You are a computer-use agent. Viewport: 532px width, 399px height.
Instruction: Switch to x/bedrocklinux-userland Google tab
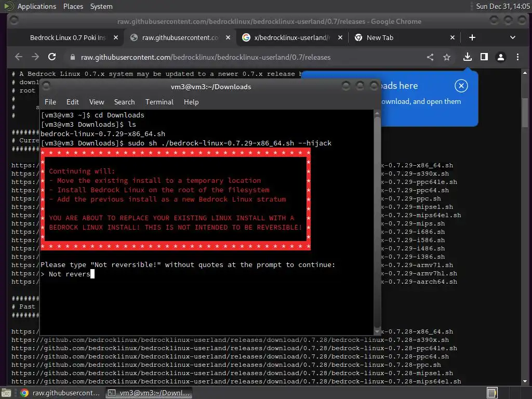292,37
